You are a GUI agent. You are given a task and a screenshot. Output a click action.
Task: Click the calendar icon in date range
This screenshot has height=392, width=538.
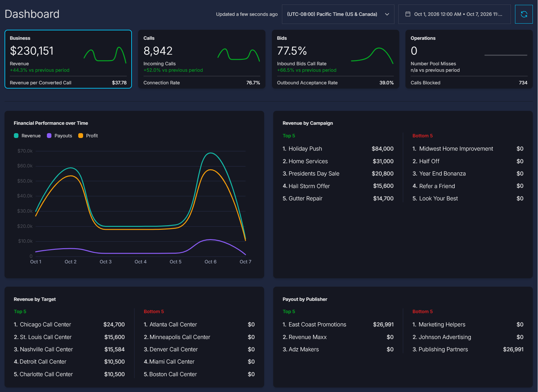[x=408, y=14]
